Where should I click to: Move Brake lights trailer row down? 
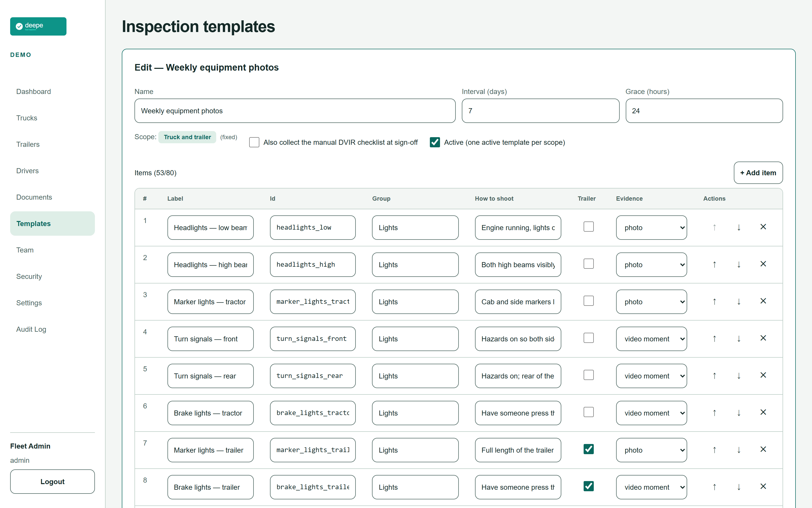point(739,487)
